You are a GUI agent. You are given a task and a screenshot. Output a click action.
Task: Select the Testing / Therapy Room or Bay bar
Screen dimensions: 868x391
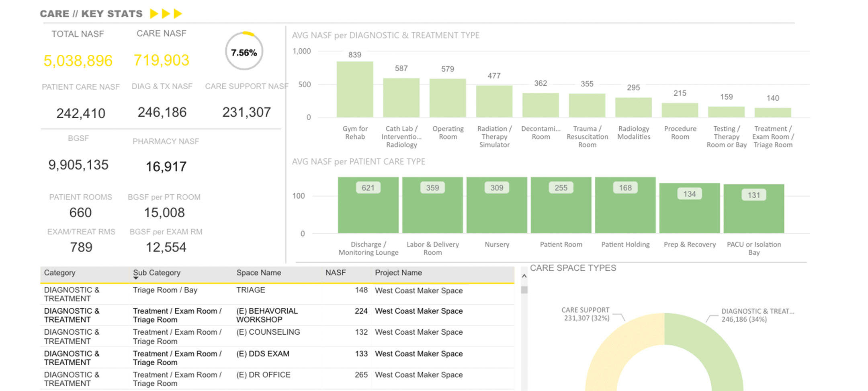click(x=726, y=112)
